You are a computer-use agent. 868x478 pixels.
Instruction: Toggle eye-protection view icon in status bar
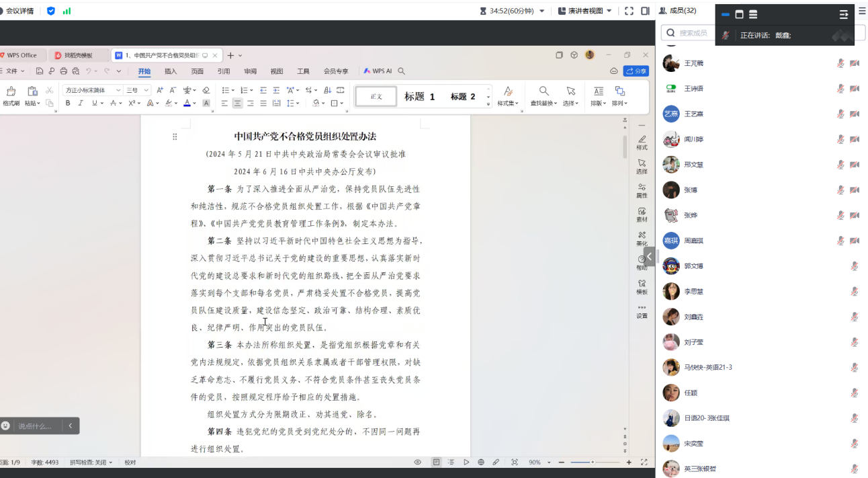coord(417,463)
